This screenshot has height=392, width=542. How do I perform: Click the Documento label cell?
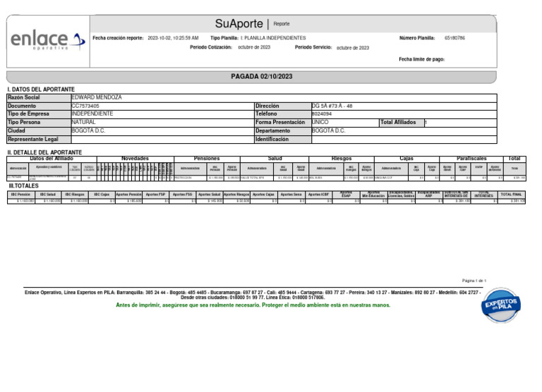39,106
